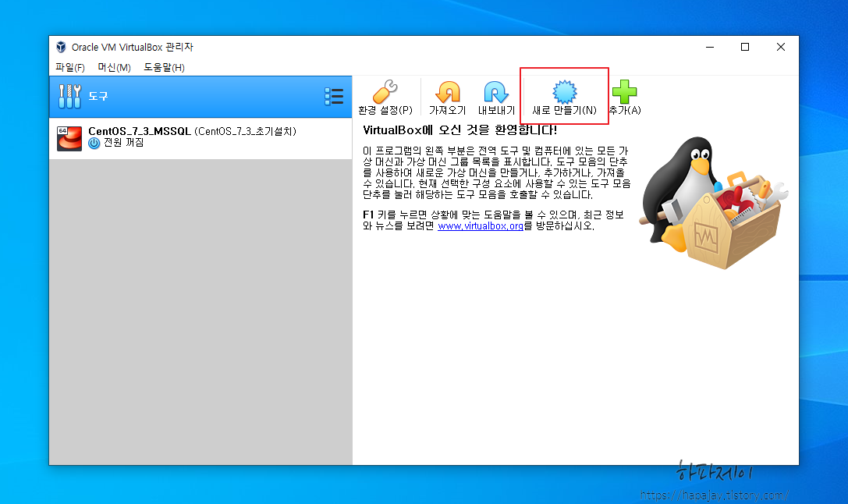The height and width of the screenshot is (504, 848).
Task: Open the 머신(M) menu
Action: pos(114,68)
